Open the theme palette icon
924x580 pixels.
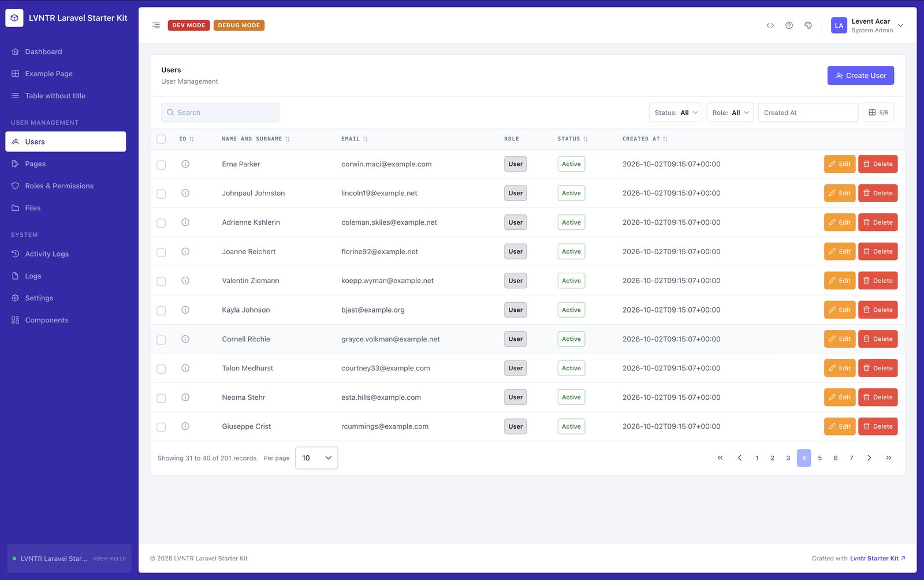pyautogui.click(x=808, y=25)
